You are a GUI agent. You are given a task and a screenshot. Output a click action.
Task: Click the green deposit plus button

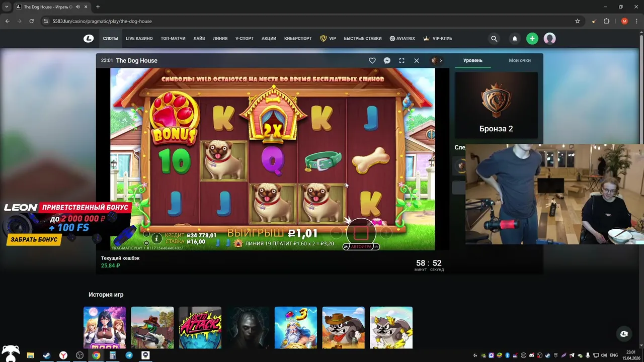click(532, 39)
